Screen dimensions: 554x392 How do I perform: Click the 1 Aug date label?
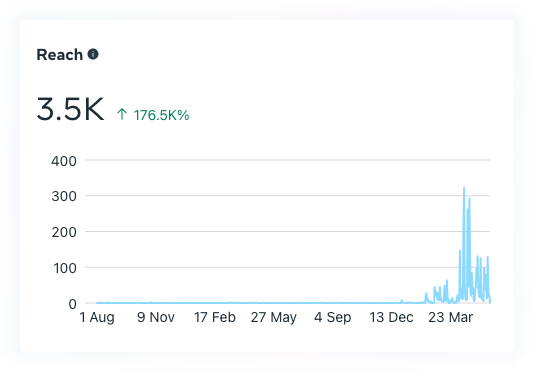[x=97, y=317]
